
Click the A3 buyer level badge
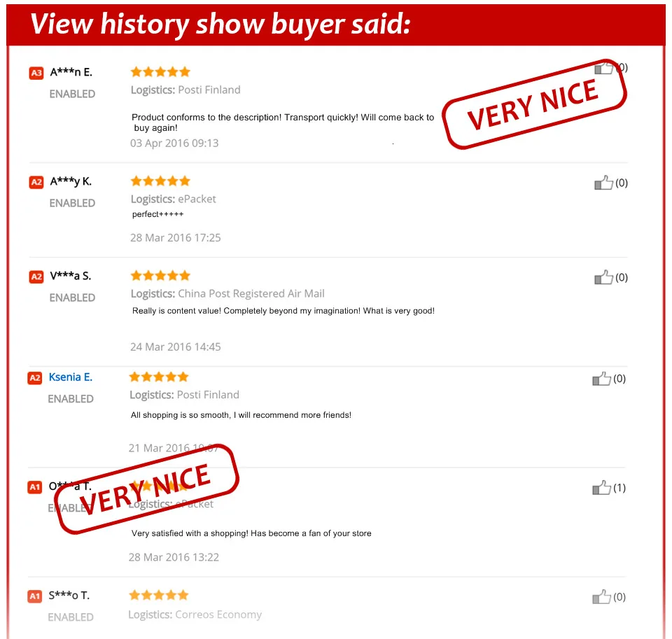coord(36,73)
